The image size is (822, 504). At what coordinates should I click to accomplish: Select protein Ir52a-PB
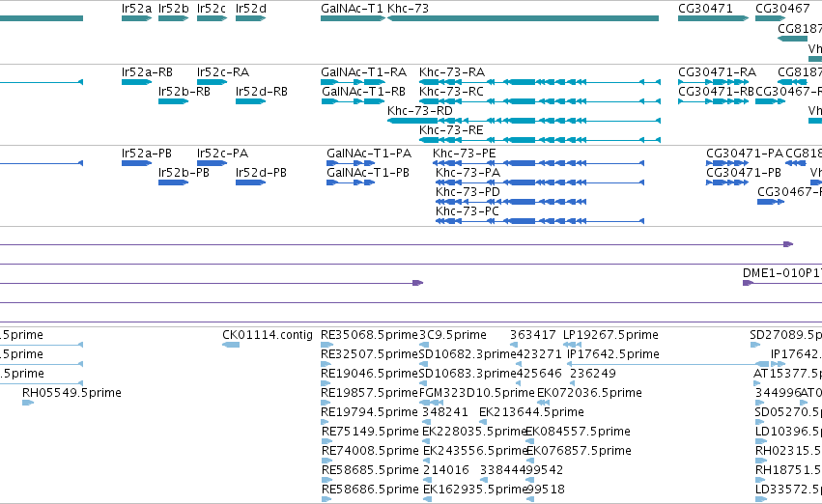[136, 163]
